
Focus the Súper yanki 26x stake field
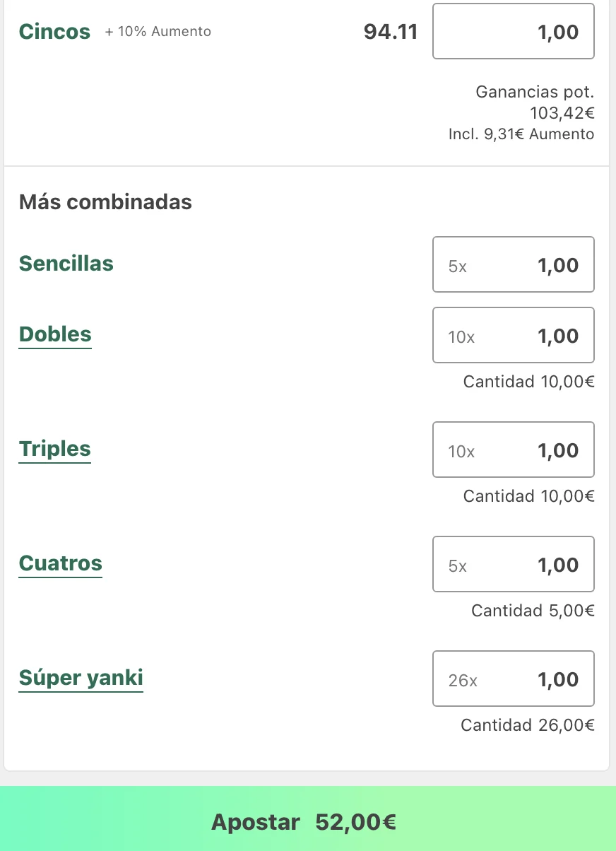click(x=513, y=679)
